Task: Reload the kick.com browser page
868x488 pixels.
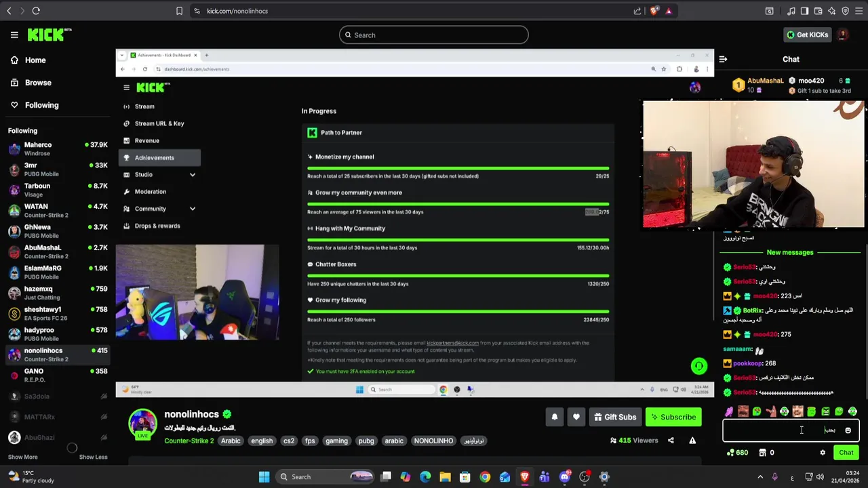Action: (36, 11)
